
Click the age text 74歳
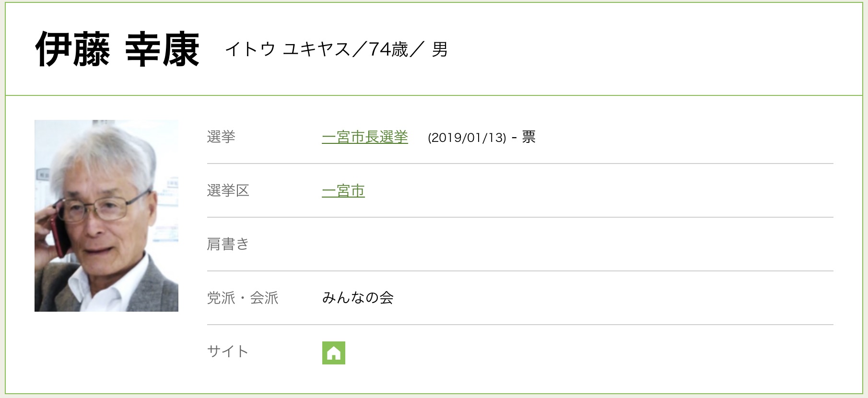click(388, 49)
